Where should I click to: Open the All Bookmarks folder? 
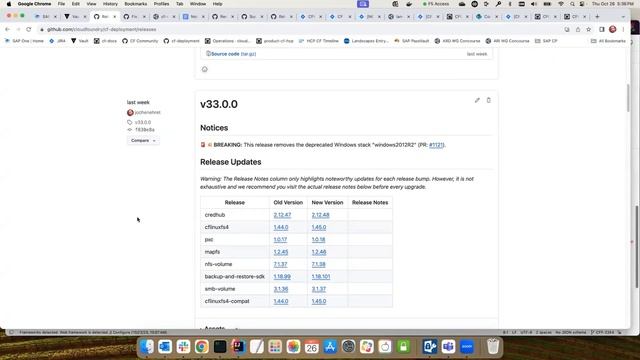pos(608,41)
